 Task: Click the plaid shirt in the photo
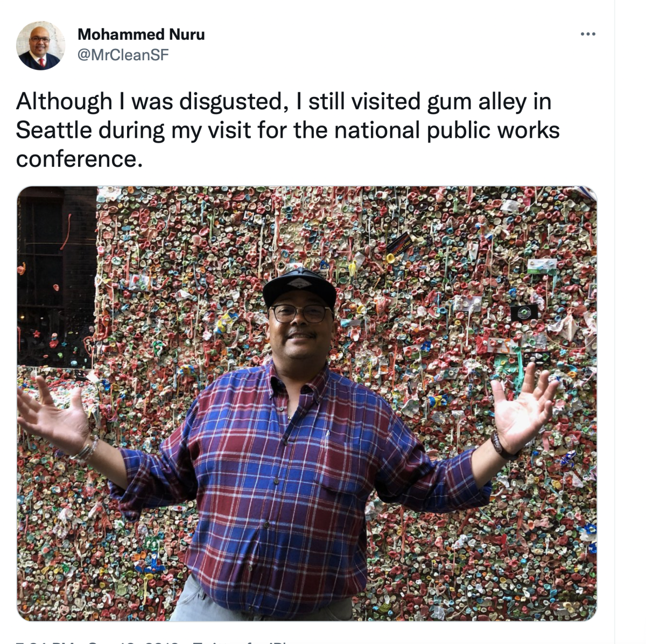[x=299, y=485]
